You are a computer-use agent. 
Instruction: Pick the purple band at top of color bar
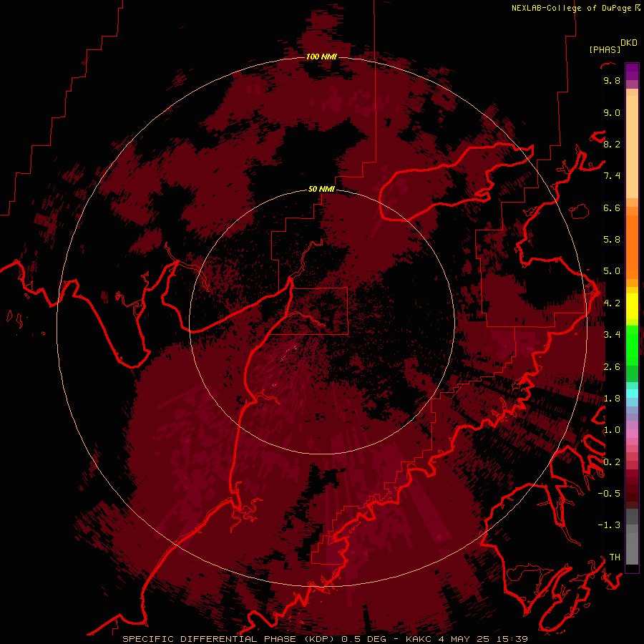632,72
